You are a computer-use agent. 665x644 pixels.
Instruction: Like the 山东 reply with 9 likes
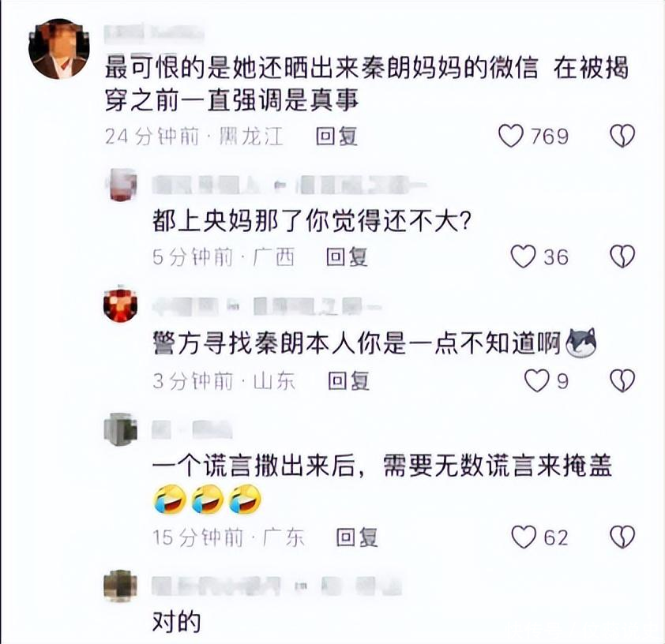(537, 380)
